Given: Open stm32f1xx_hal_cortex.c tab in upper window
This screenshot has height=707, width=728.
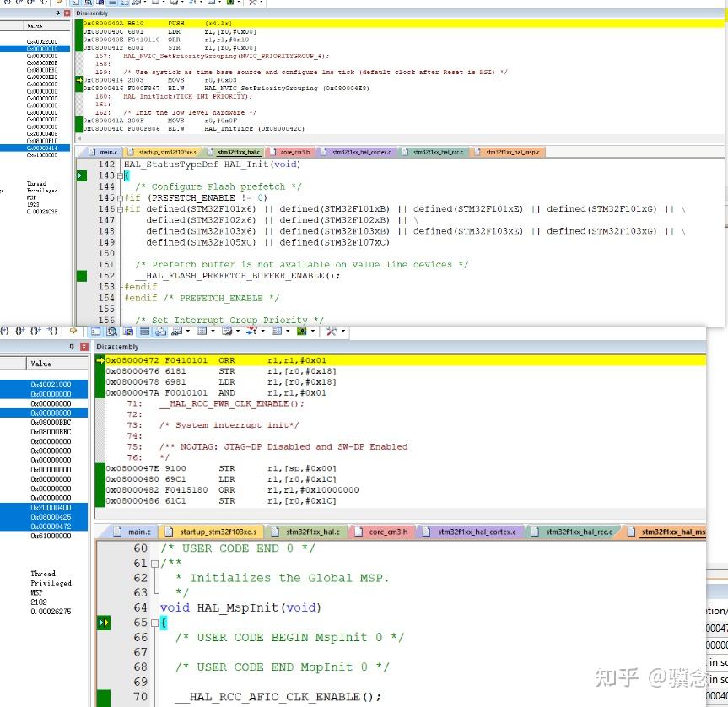Looking at the screenshot, I should pos(356,152).
